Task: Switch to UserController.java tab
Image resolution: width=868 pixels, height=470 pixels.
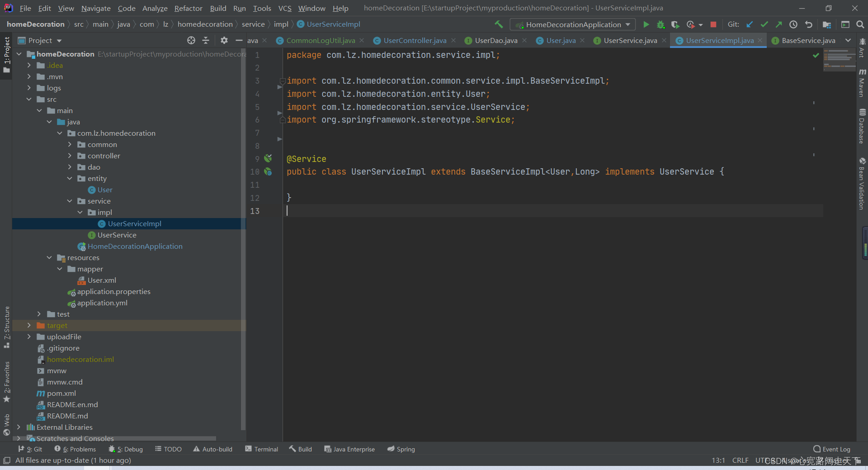Action: (415, 40)
